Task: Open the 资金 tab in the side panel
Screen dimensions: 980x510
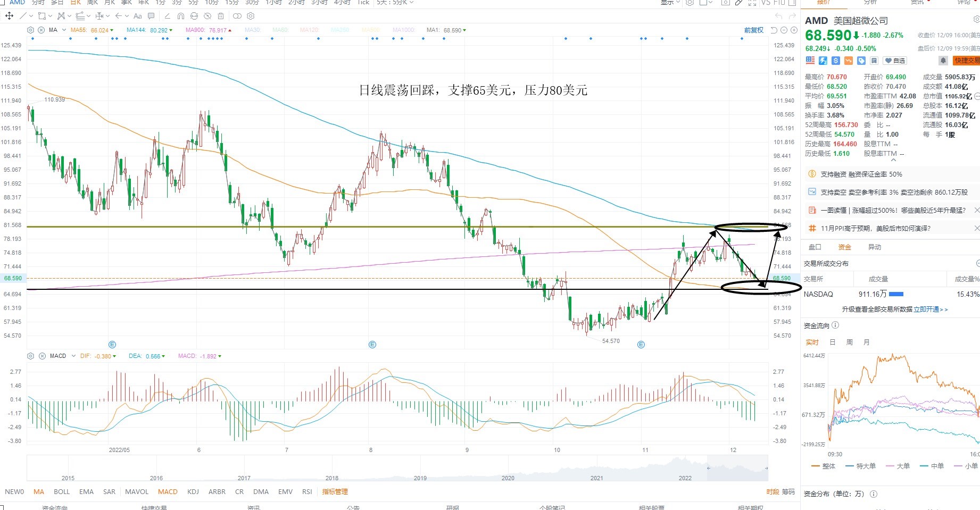Action: click(x=845, y=247)
